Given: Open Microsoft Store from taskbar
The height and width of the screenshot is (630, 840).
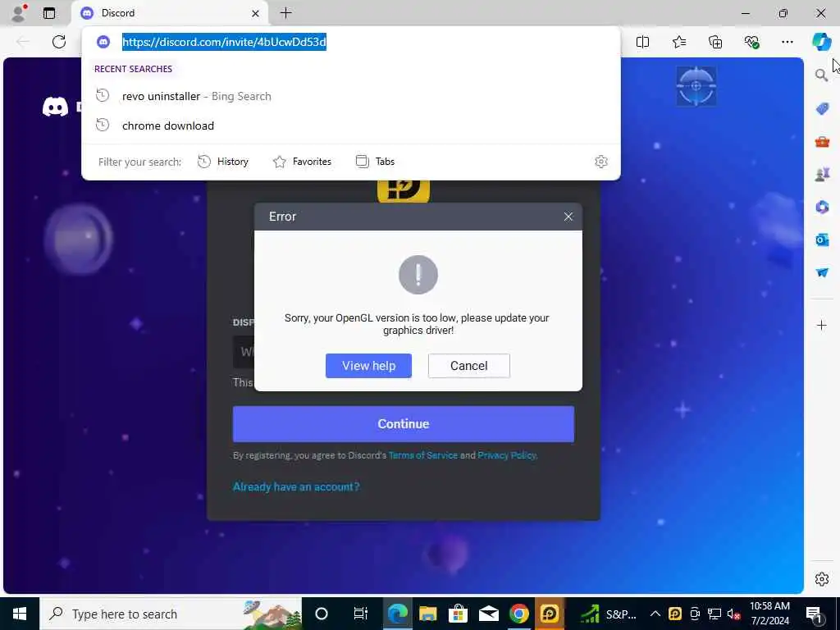Looking at the screenshot, I should coord(458,614).
